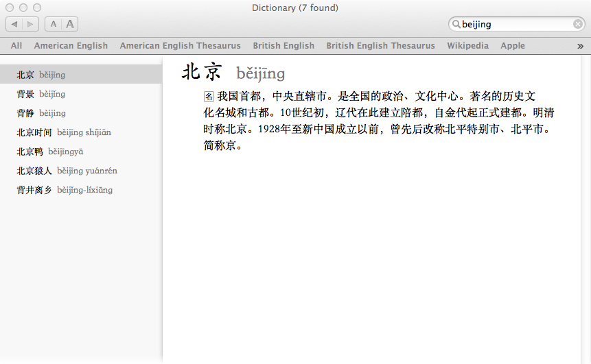Viewport: 591px width, 364px height.
Task: Increase text size with large A button
Action: (x=70, y=24)
